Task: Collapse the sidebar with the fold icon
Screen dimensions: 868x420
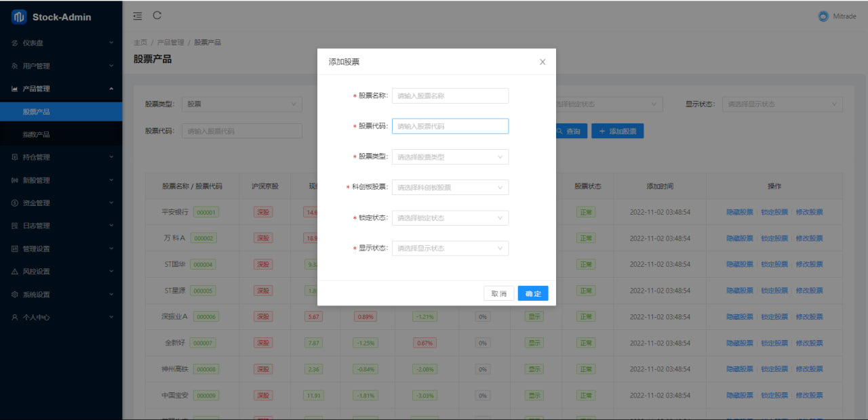Action: (138, 16)
